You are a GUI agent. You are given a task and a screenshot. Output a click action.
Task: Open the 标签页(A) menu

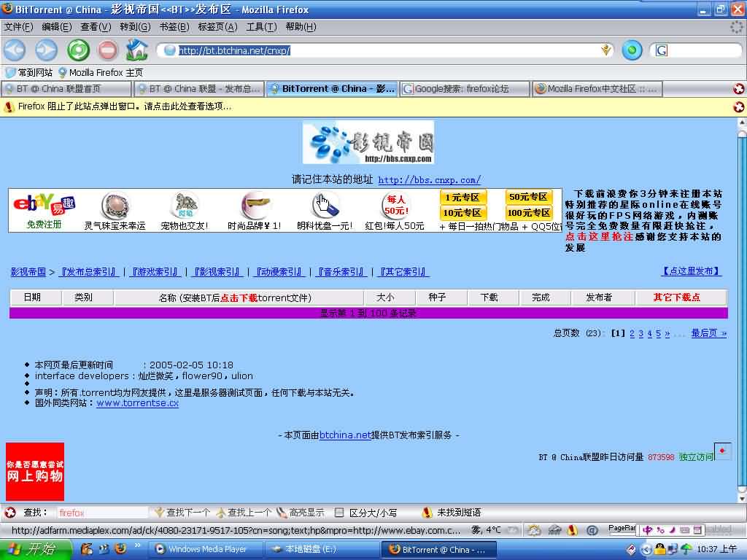pyautogui.click(x=217, y=27)
